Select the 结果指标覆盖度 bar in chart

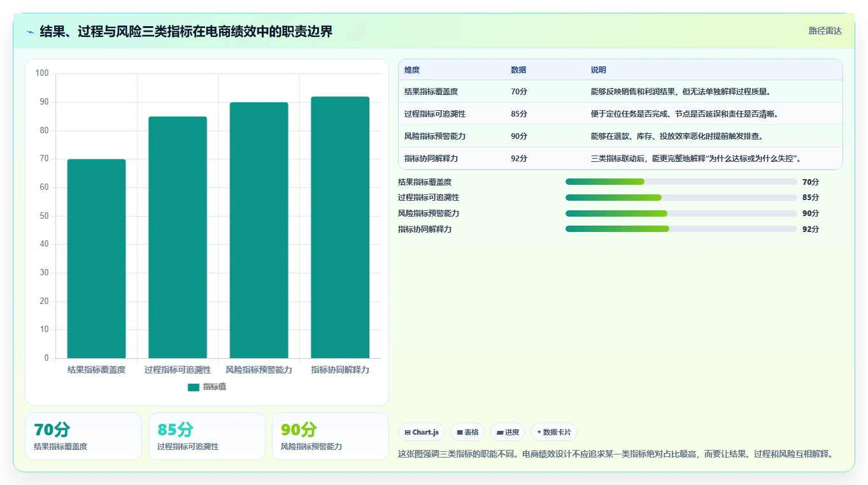tap(96, 259)
